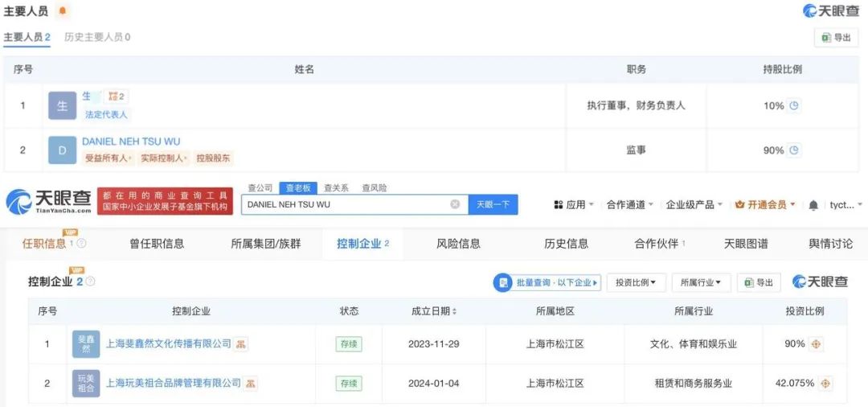The height and width of the screenshot is (407, 868).
Task: Click the cell 租赁和商务服务业
Action: point(693,383)
